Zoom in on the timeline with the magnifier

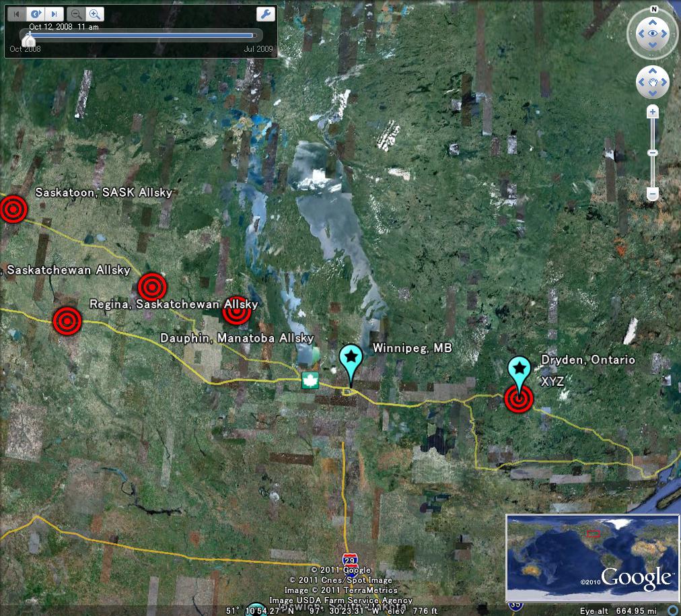94,13
